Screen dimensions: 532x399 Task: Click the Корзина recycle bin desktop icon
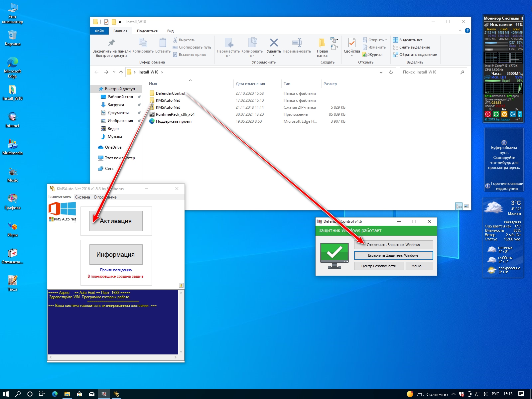(12, 38)
